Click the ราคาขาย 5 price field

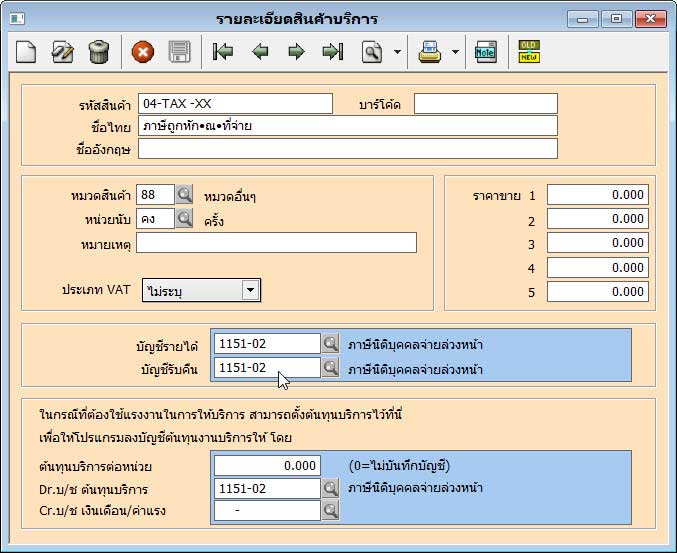(598, 292)
